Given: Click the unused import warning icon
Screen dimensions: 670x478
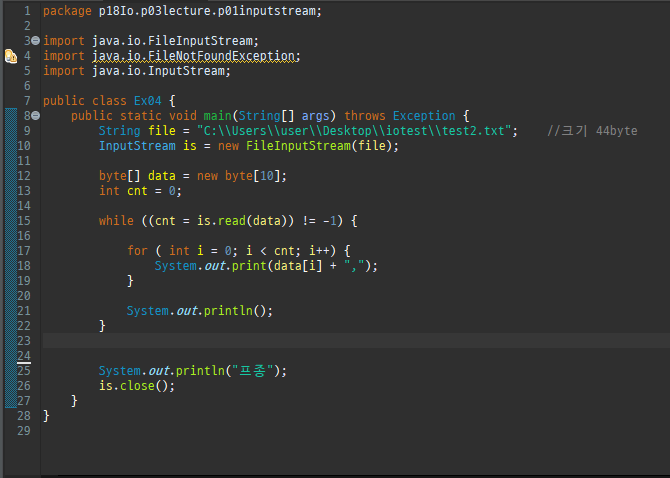Looking at the screenshot, I should click(x=11, y=56).
